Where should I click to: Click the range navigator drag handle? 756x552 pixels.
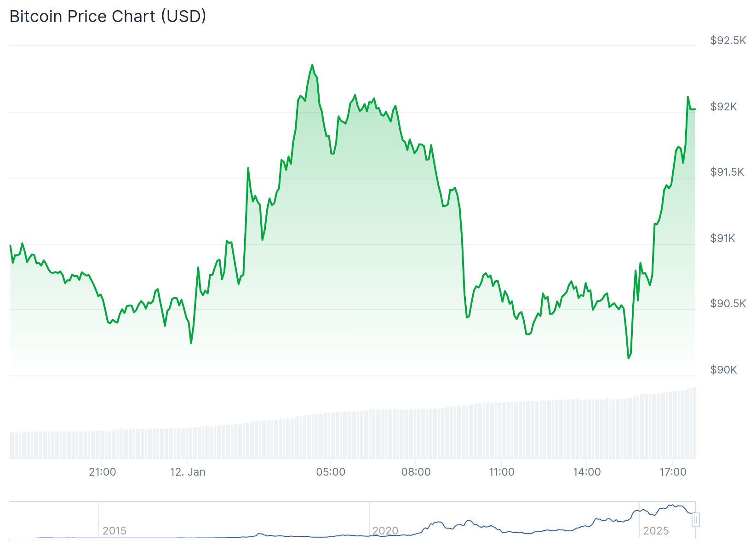coord(696,520)
